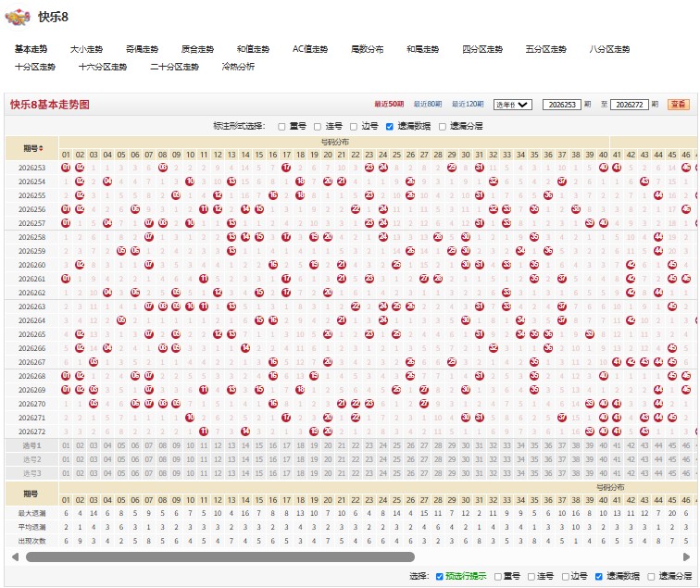Click red ball 04 in row 2026254

pos(107,181)
